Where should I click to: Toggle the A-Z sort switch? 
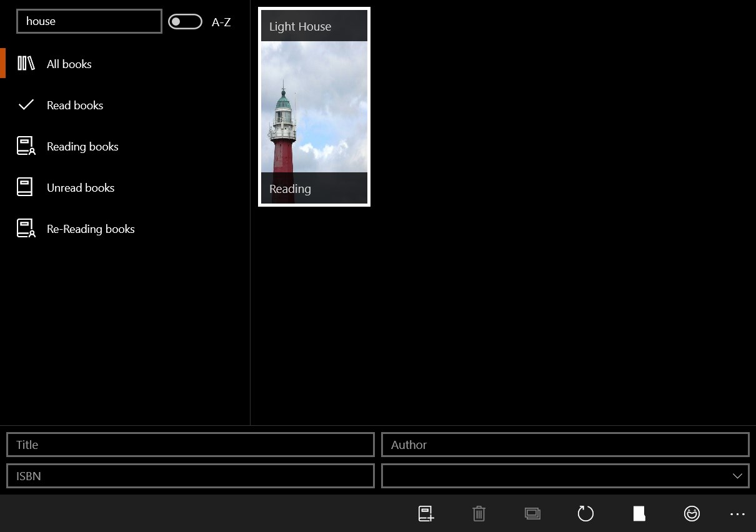coord(185,22)
